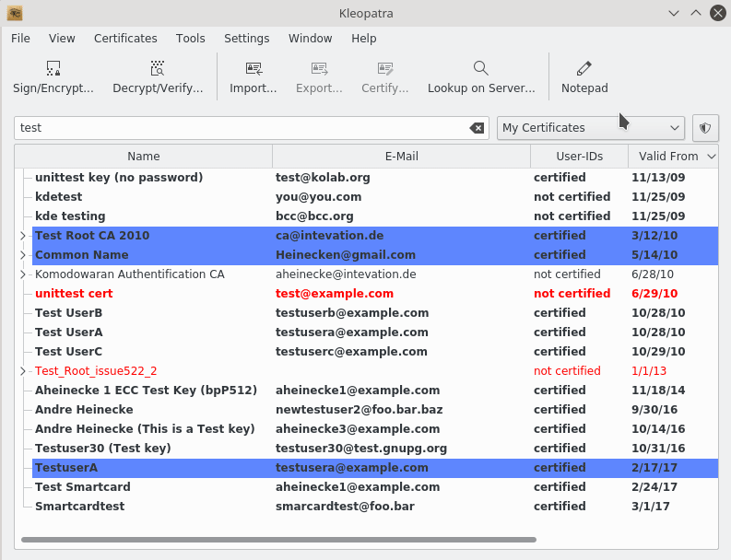Sort by the E-Mail column header
Image resolution: width=731 pixels, height=560 pixels.
(401, 156)
